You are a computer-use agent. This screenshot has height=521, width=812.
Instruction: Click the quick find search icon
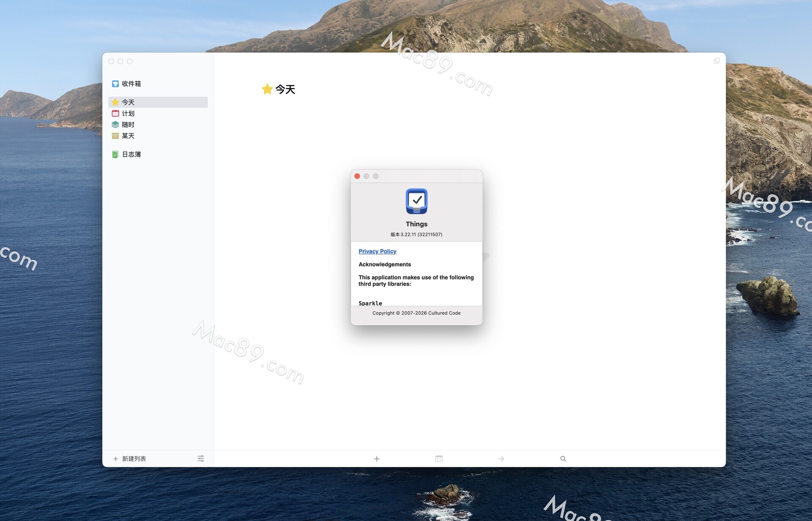click(563, 458)
